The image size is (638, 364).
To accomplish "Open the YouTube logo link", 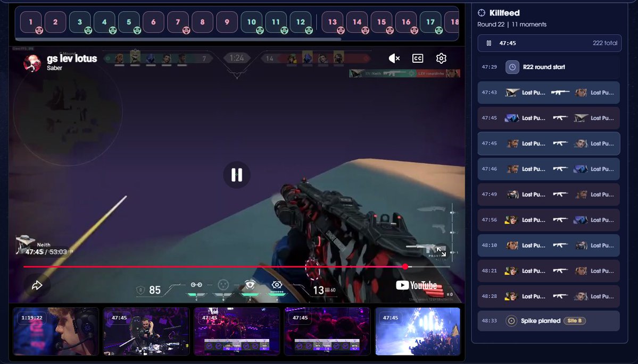I will pos(416,285).
